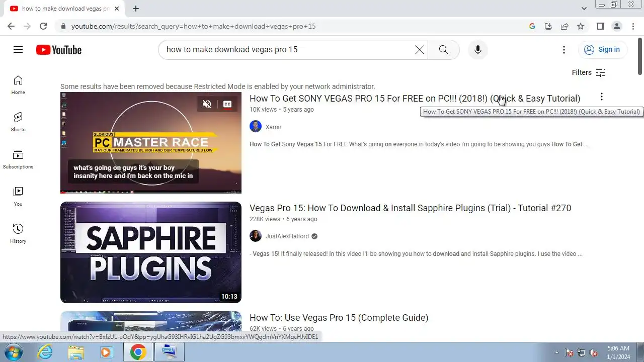Viewport: 644px width, 362px height.
Task: Open the Xamir channel link
Action: 273,127
